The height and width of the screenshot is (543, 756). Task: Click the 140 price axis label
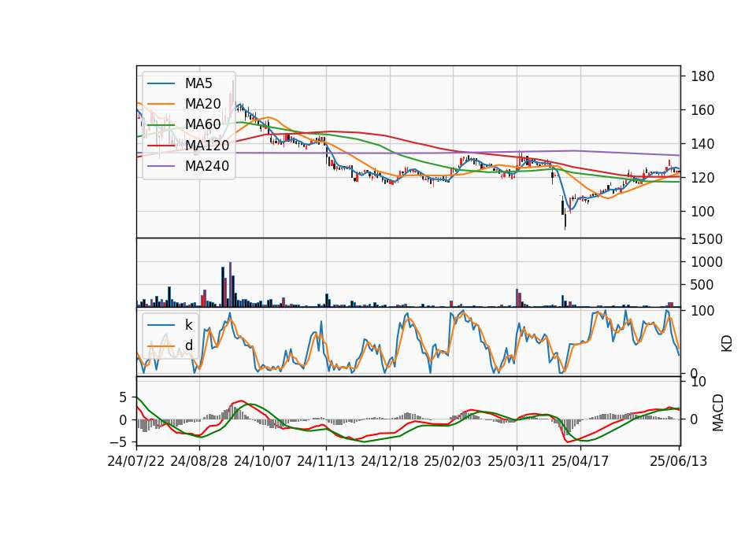[702, 143]
